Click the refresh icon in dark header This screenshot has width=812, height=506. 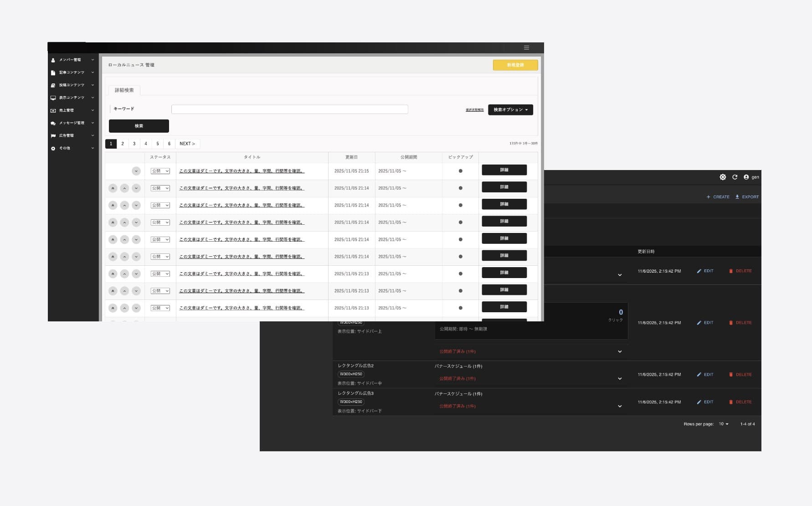735,177
